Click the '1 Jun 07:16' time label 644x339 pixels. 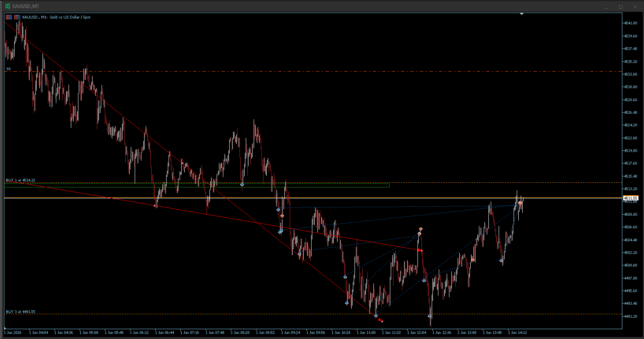190,333
